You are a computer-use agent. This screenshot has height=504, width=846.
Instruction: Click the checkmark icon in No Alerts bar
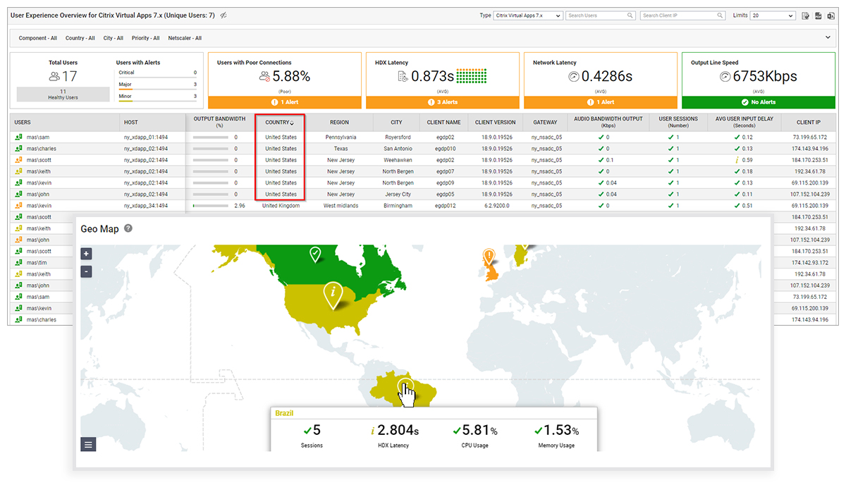pos(744,102)
